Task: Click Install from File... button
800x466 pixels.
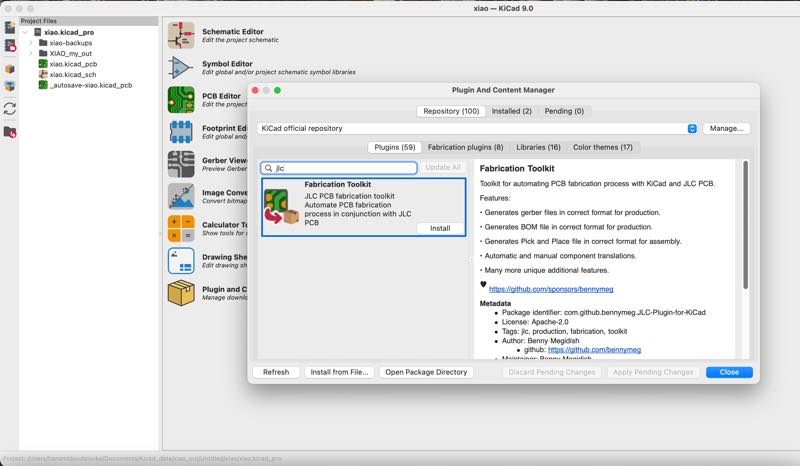Action: [339, 372]
